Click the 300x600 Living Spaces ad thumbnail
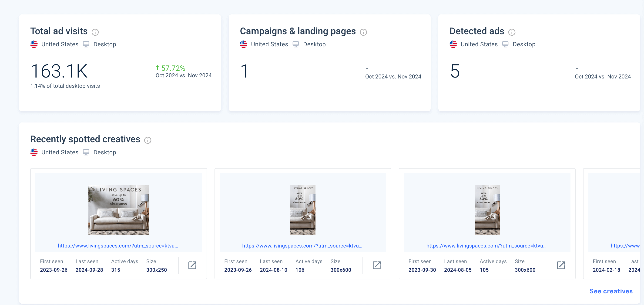 303,210
